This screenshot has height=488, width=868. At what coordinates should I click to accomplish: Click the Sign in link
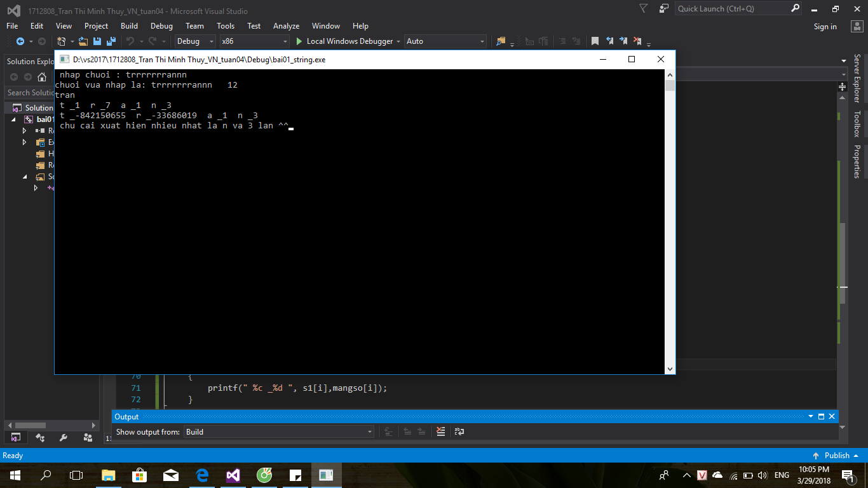(x=825, y=26)
